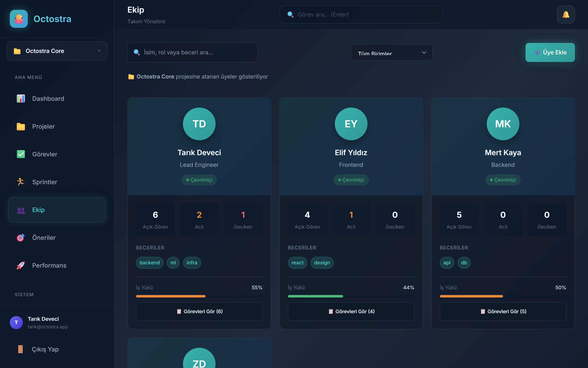Click the Görevler checkmark icon

(x=21, y=154)
